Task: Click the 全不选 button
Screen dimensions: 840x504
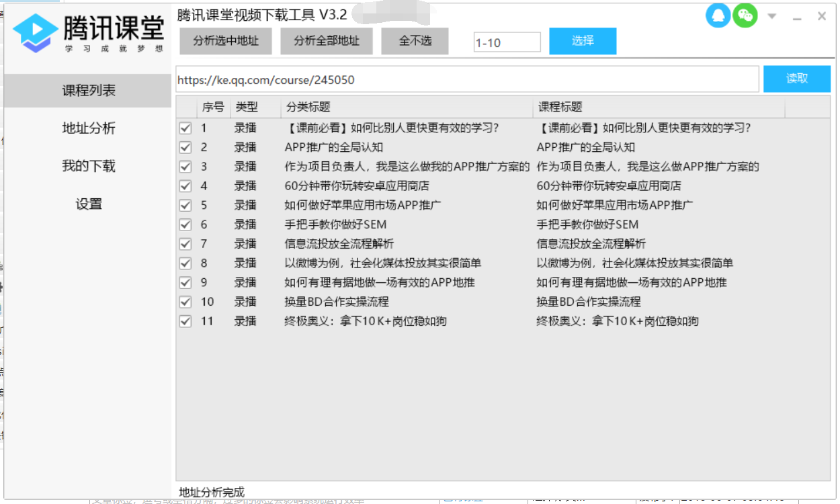Action: click(x=415, y=41)
